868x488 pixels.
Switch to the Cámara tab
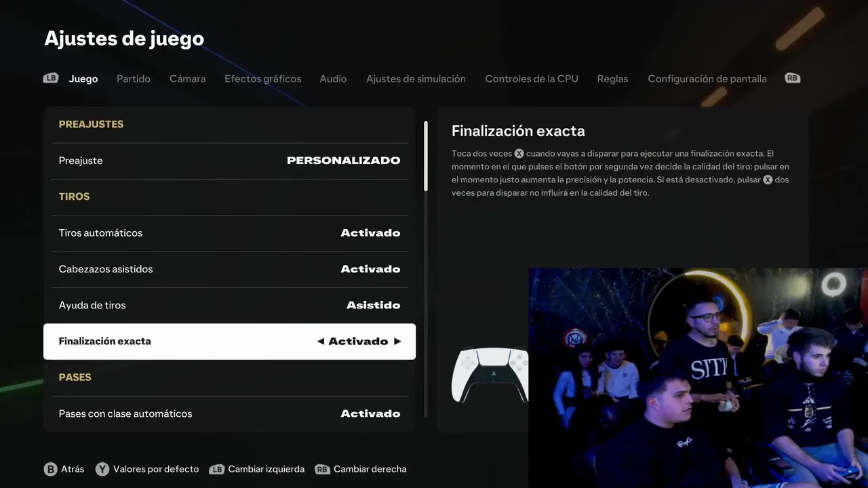[188, 79]
